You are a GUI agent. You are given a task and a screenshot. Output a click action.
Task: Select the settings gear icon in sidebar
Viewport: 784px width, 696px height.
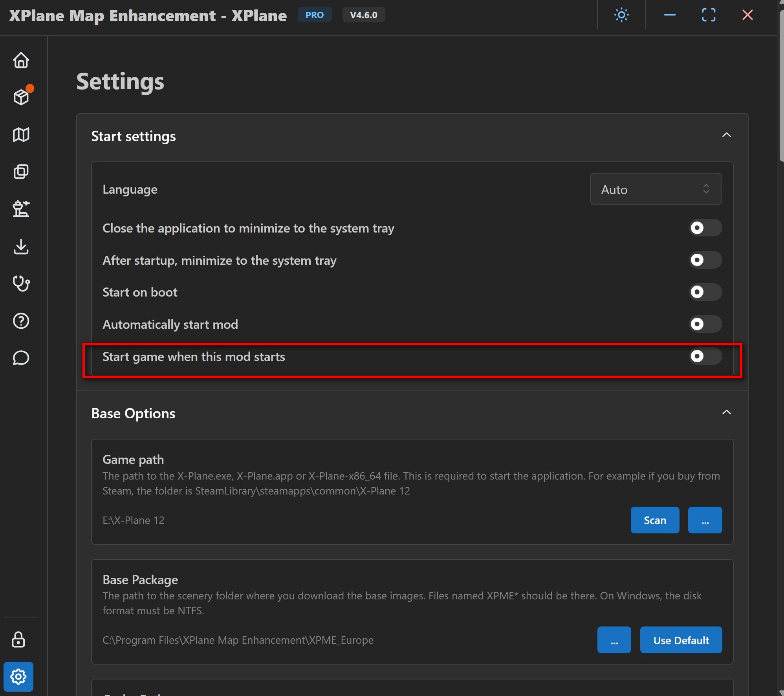(x=18, y=677)
